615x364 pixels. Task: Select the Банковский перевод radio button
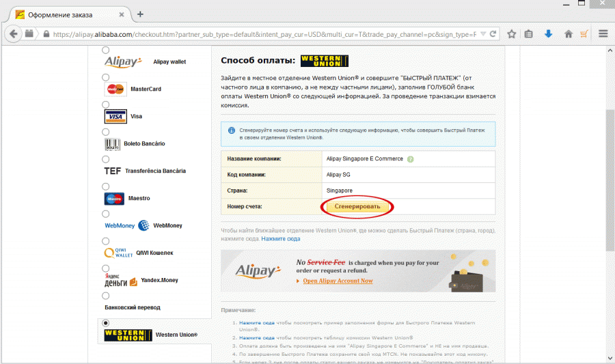(105, 296)
